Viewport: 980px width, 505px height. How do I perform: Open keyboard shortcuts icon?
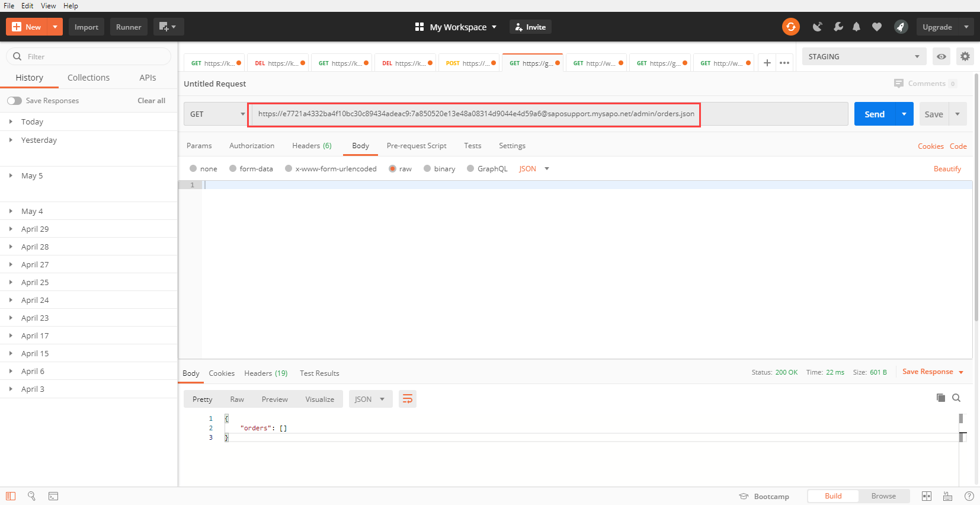click(x=948, y=496)
